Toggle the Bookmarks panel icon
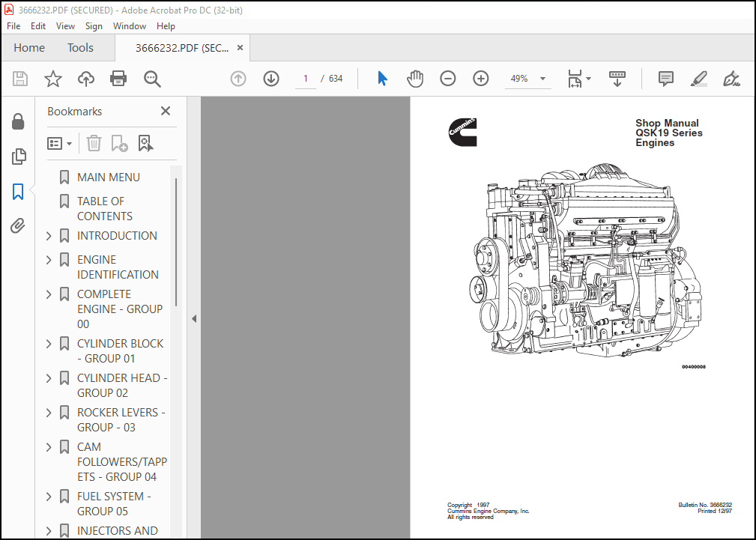Screen dimensions: 756x540 click(18, 192)
